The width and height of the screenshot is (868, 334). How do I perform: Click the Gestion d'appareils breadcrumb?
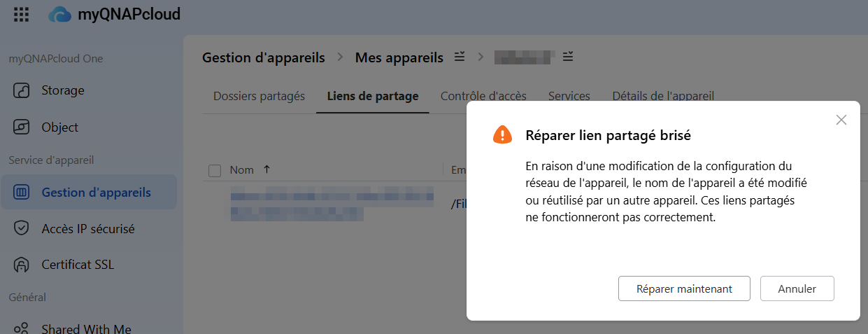263,57
